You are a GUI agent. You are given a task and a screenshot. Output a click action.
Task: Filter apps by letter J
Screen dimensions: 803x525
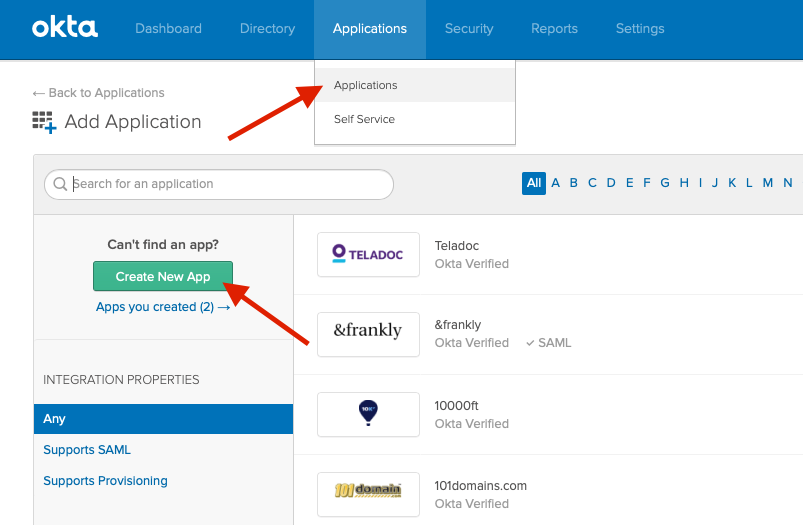[715, 183]
